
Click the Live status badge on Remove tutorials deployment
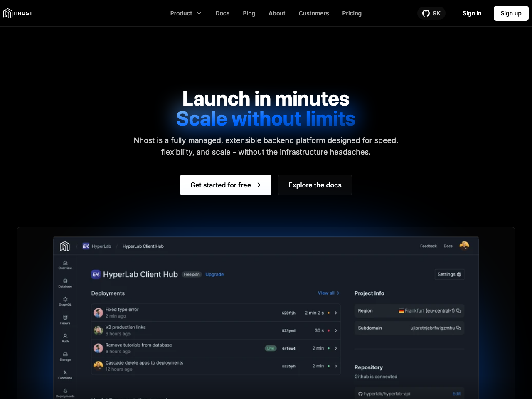pos(271,348)
